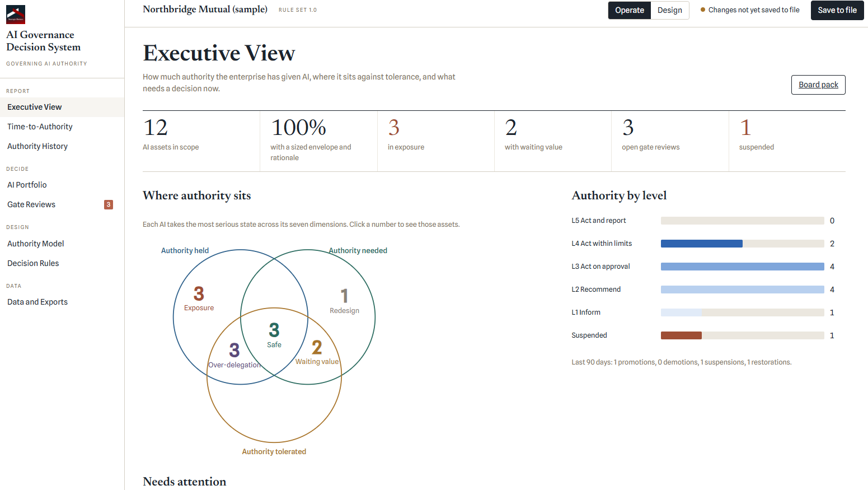Click the 'Needs attention' heading
Image resolution: width=868 pixels, height=490 pixels.
(185, 482)
